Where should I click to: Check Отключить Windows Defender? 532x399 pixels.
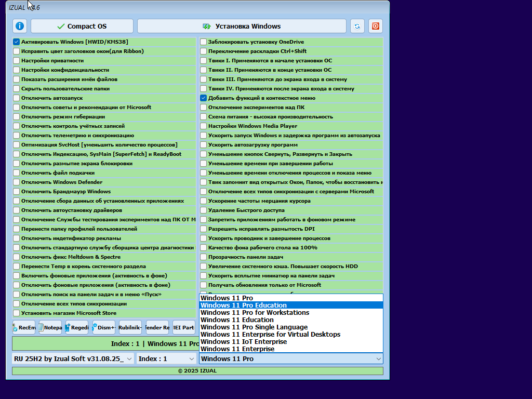(16, 182)
